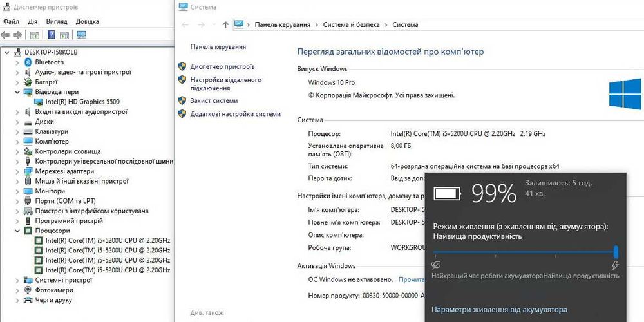Expand the Програмний пристрій tree node
This screenshot has height=322, width=644.
pos(17,221)
